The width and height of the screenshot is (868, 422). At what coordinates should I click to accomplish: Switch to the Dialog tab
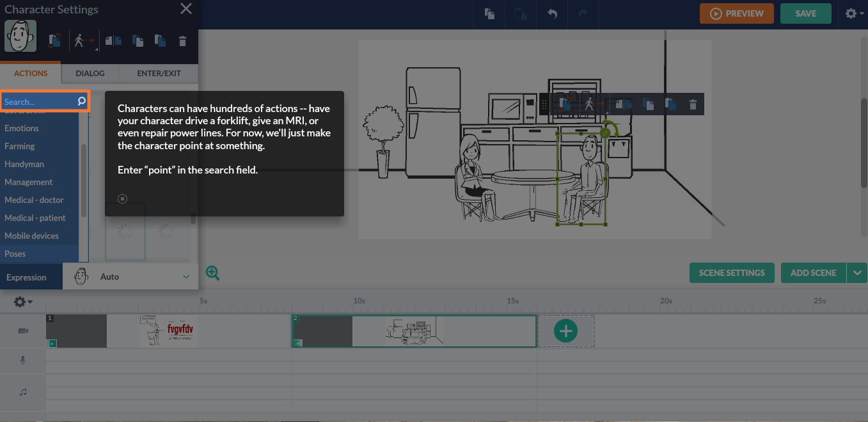pos(90,73)
